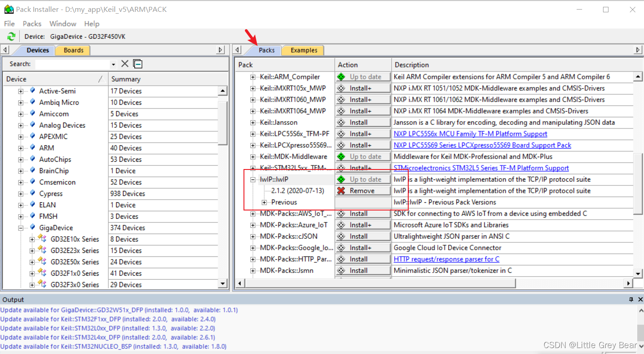Select the STM32F1xx_DFP update output line
This screenshot has height=354, width=644.
[108, 319]
